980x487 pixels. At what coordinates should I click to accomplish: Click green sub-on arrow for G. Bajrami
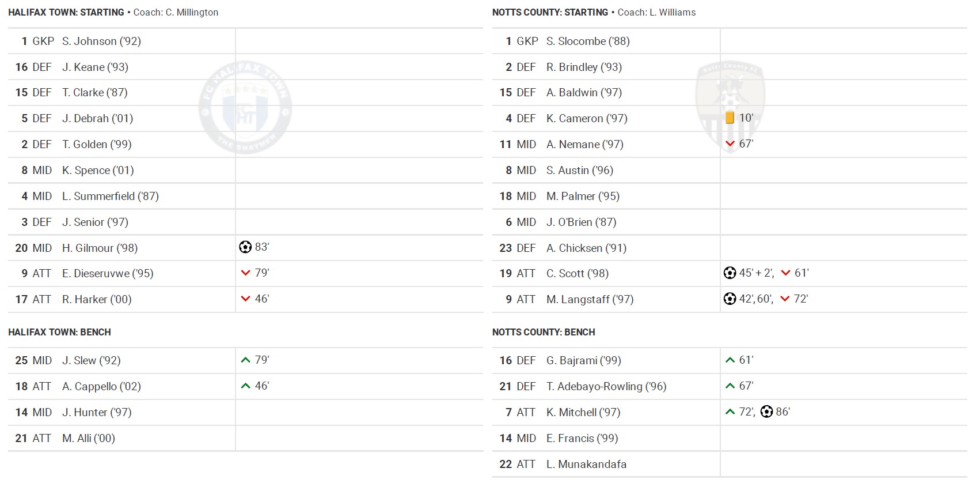pos(730,360)
